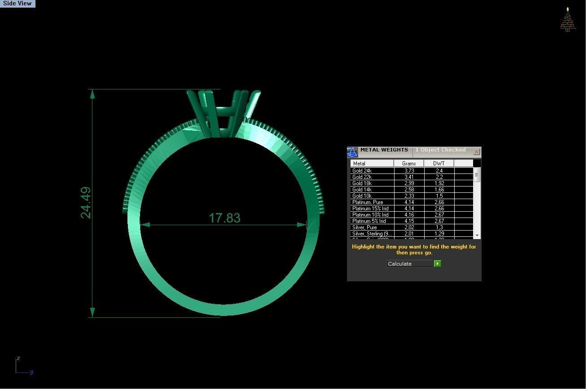
Task: Click the 17.83 inner diameter dimension
Action: point(224,218)
